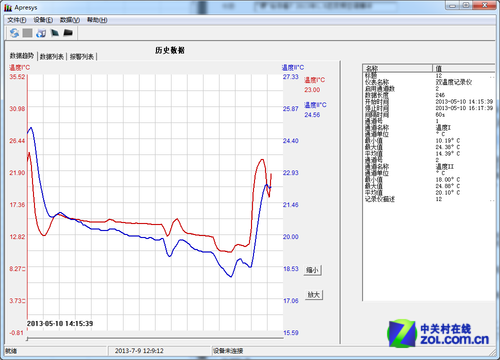Open the 文件(F) menu
The image size is (500, 360).
(17, 20)
